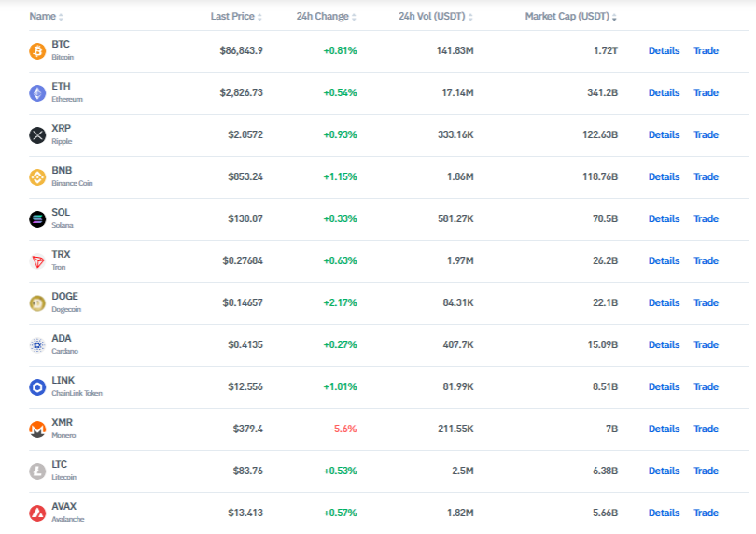Click the Litecoin logo
Screen dimensions: 756x534
click(37, 471)
